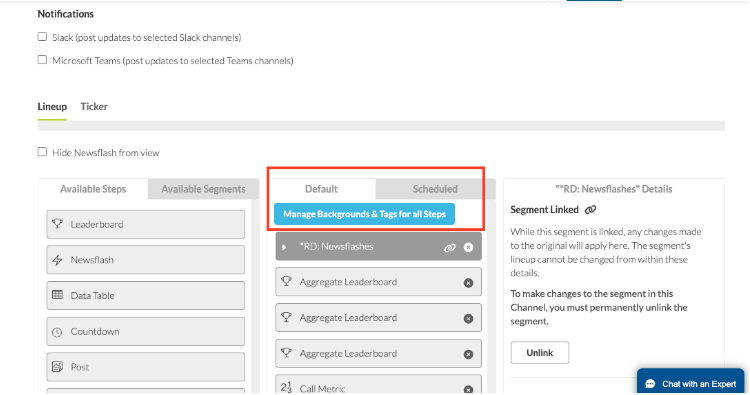Click the Call Metric number icon
Viewport: 750px width, 395px height.
(286, 387)
